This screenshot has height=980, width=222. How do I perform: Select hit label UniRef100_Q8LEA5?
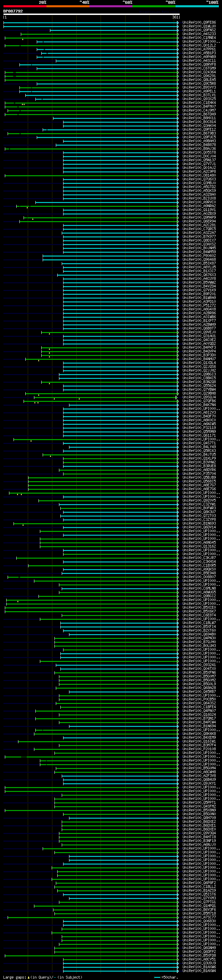click(199, 80)
